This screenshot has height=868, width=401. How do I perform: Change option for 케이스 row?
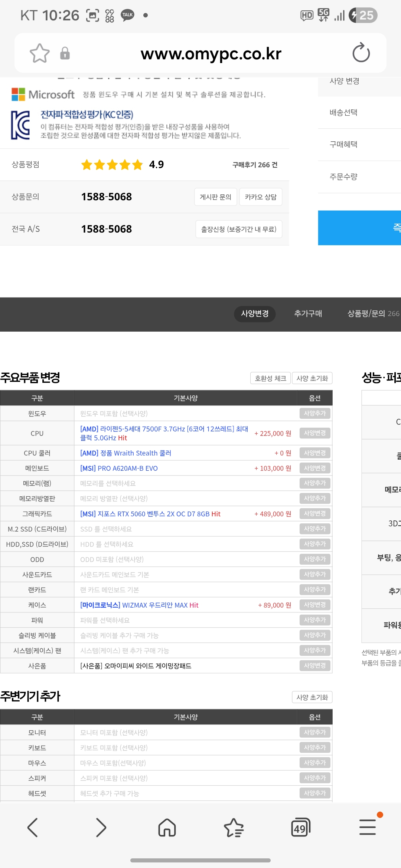coord(315,605)
